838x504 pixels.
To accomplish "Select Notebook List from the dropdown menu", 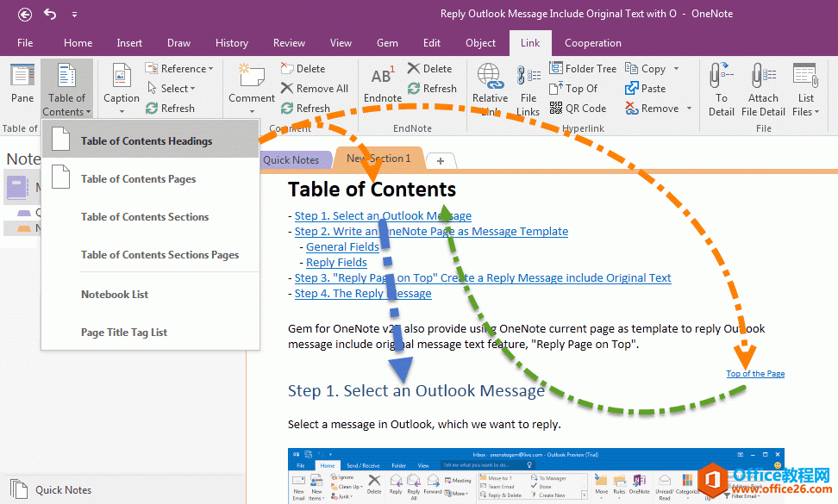I will (x=115, y=295).
